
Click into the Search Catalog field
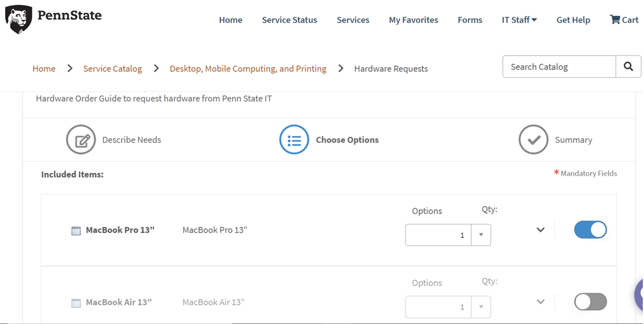coord(558,67)
